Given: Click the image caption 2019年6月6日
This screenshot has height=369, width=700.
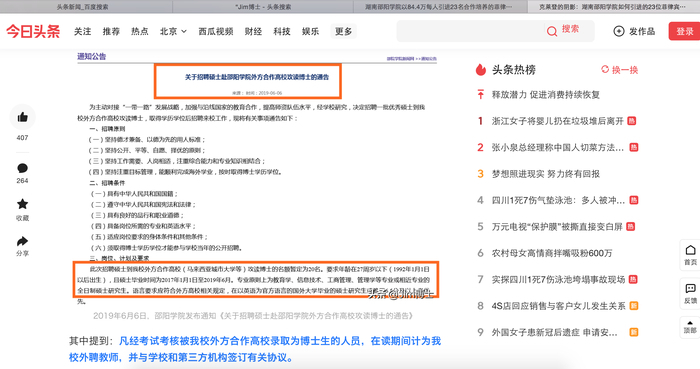Looking at the screenshot, I should [x=253, y=316].
